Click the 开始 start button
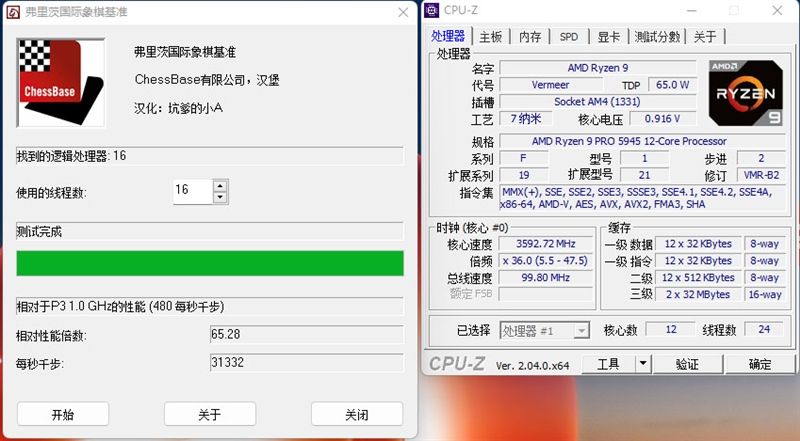This screenshot has width=800, height=441. [x=63, y=414]
